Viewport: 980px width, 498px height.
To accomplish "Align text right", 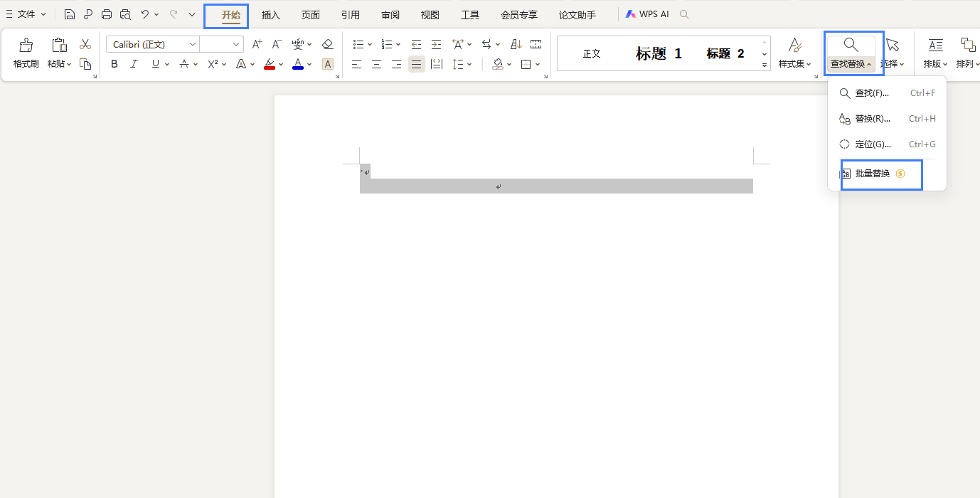I will pos(396,64).
